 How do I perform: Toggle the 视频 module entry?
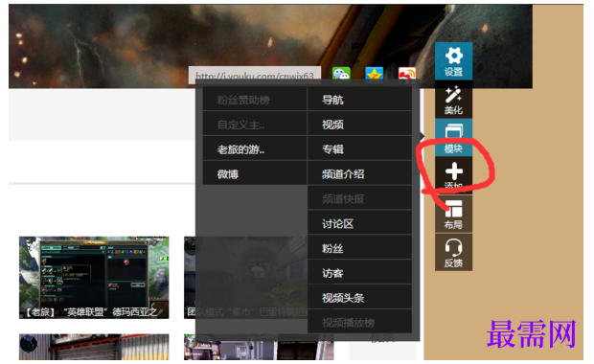(x=359, y=125)
